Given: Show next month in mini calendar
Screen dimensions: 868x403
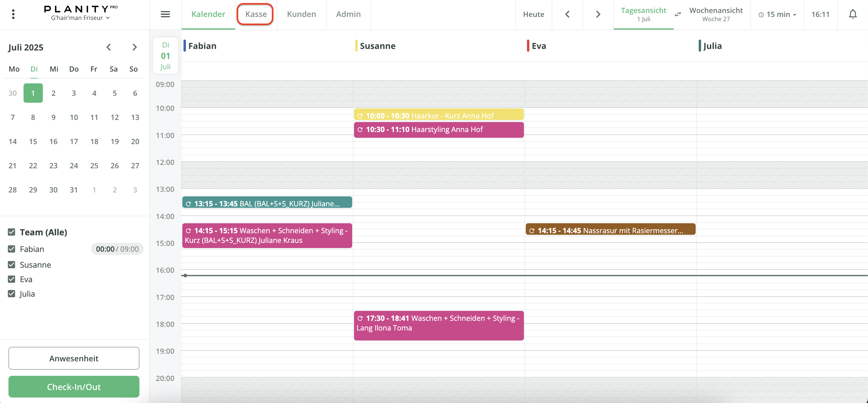Looking at the screenshot, I should click(x=134, y=47).
